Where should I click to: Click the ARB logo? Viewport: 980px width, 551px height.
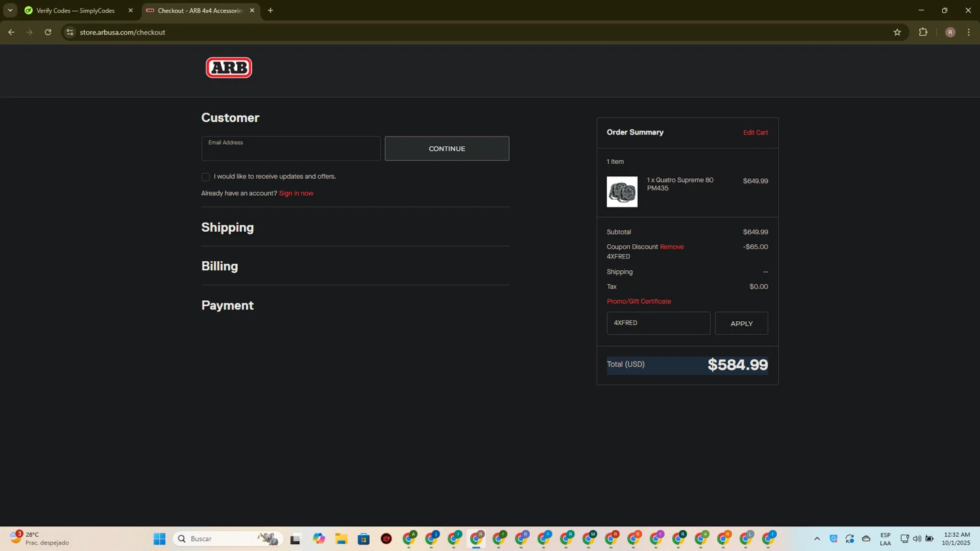coord(229,67)
